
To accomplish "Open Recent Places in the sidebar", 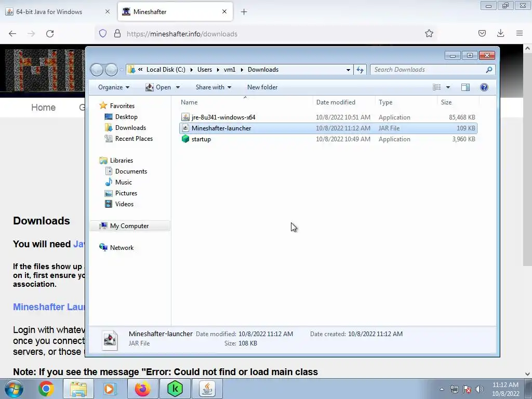I will pyautogui.click(x=134, y=138).
